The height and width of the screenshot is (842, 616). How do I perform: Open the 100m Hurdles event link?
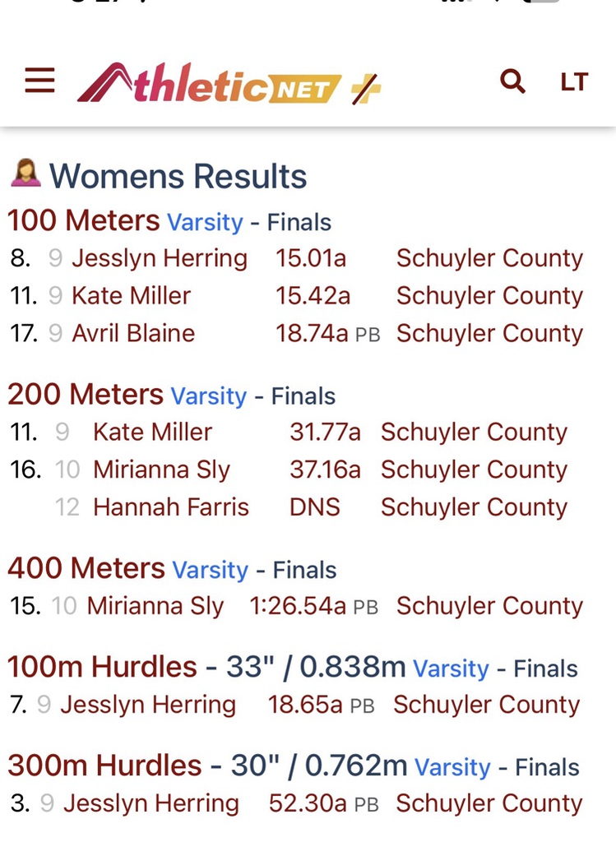pos(102,667)
